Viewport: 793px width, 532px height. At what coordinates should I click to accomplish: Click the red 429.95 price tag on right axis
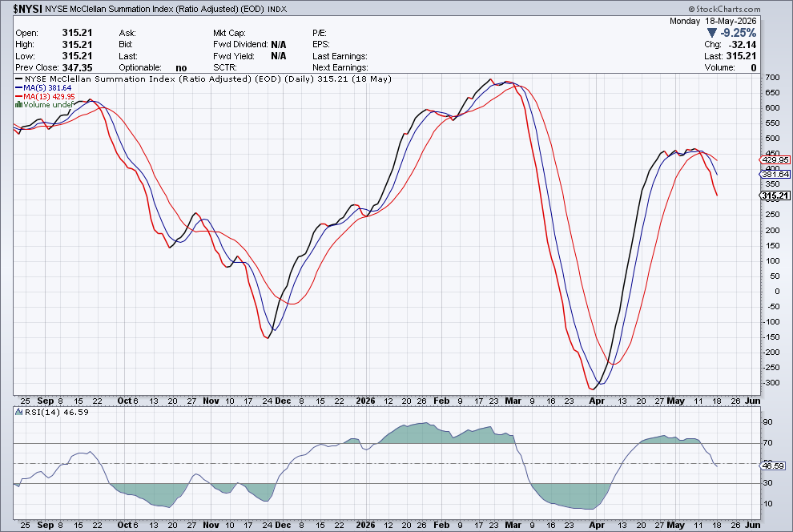pos(775,159)
